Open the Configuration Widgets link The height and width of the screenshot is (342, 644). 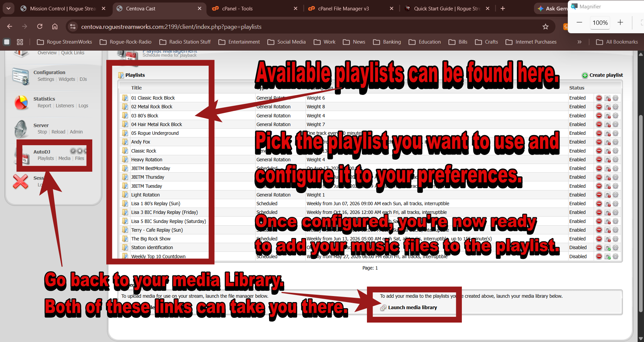tap(67, 79)
